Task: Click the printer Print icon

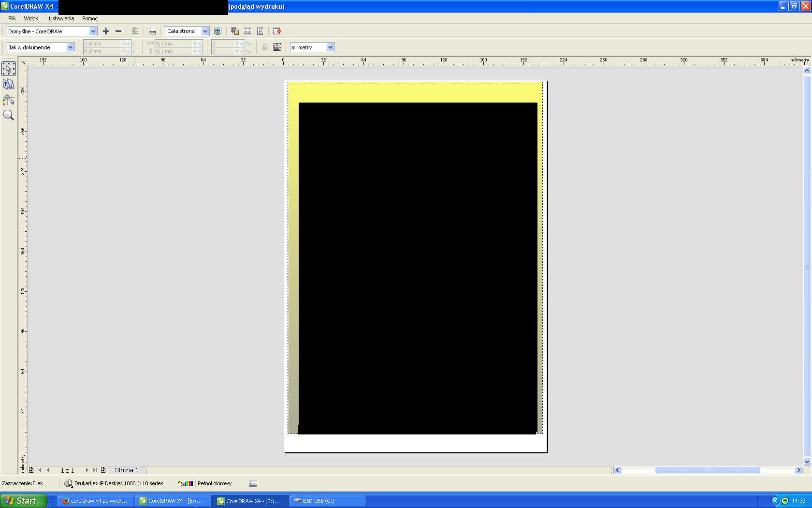Action: (152, 31)
